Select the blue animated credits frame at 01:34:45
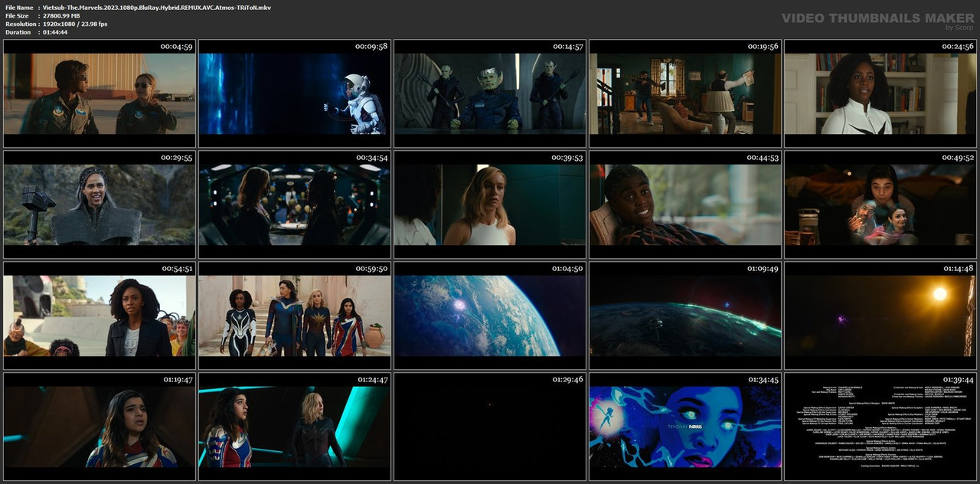The width and height of the screenshot is (980, 484). coord(685,427)
